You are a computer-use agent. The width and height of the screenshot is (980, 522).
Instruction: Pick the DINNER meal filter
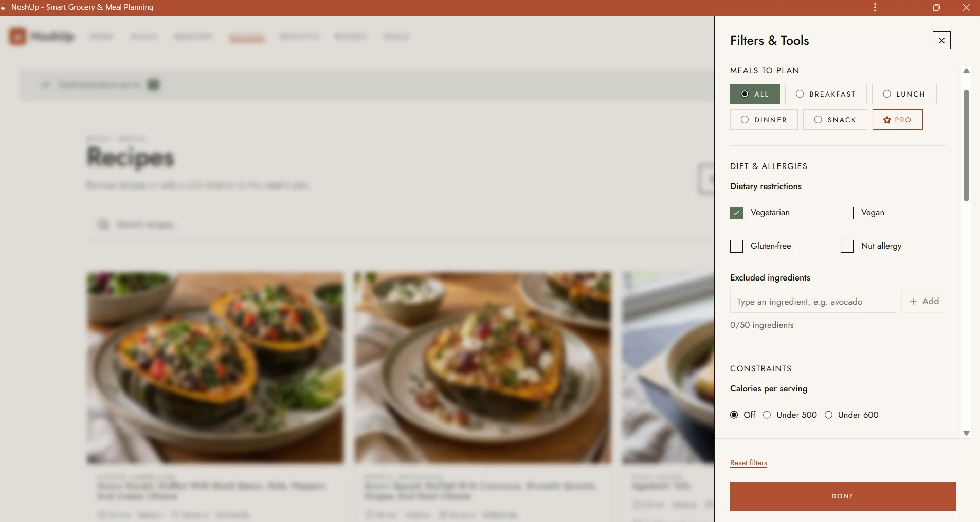(x=764, y=120)
